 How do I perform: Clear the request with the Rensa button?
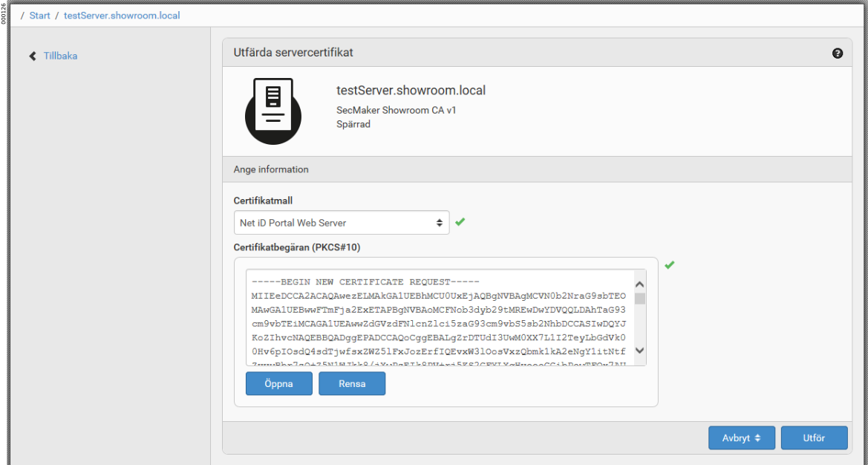(352, 384)
